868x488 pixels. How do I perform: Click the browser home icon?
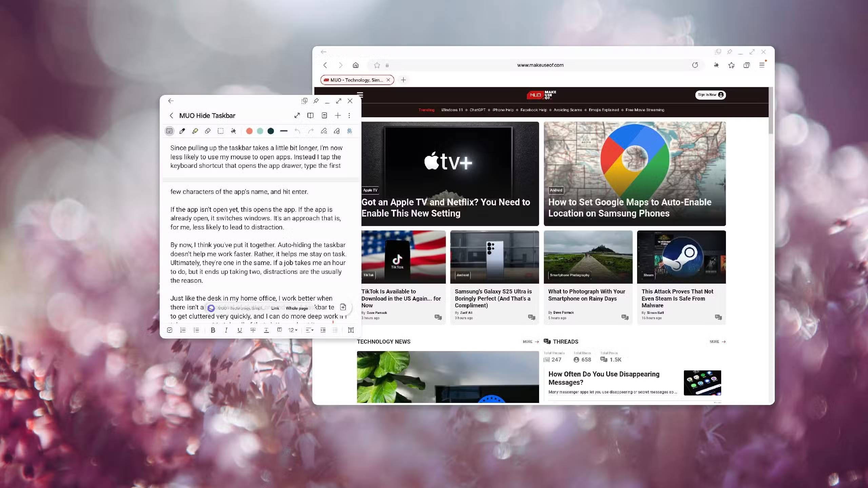pos(355,65)
